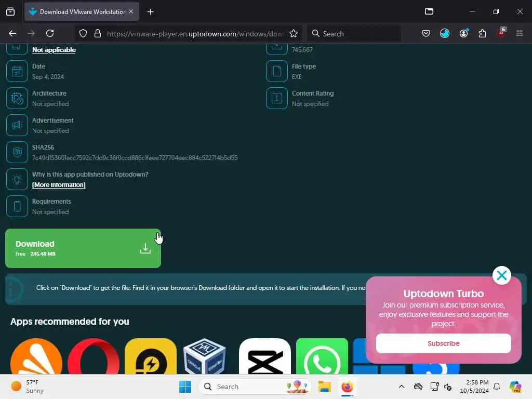Open the Extensions puzzle icon
The image size is (532, 399).
[482, 34]
